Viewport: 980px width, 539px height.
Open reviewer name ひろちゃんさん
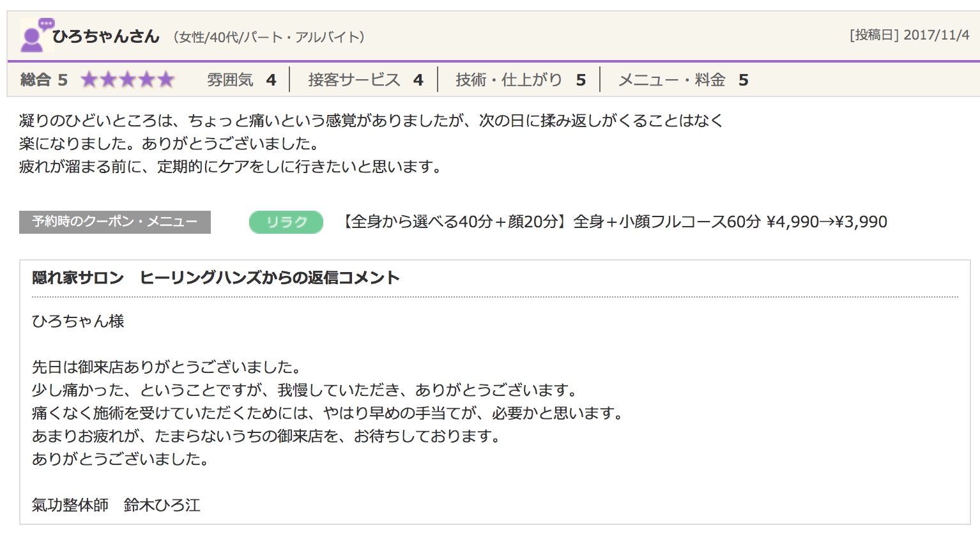[x=106, y=36]
